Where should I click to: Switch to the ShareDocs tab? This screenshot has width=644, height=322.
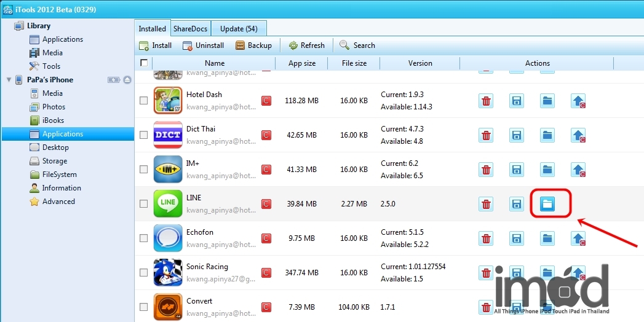[x=190, y=29]
